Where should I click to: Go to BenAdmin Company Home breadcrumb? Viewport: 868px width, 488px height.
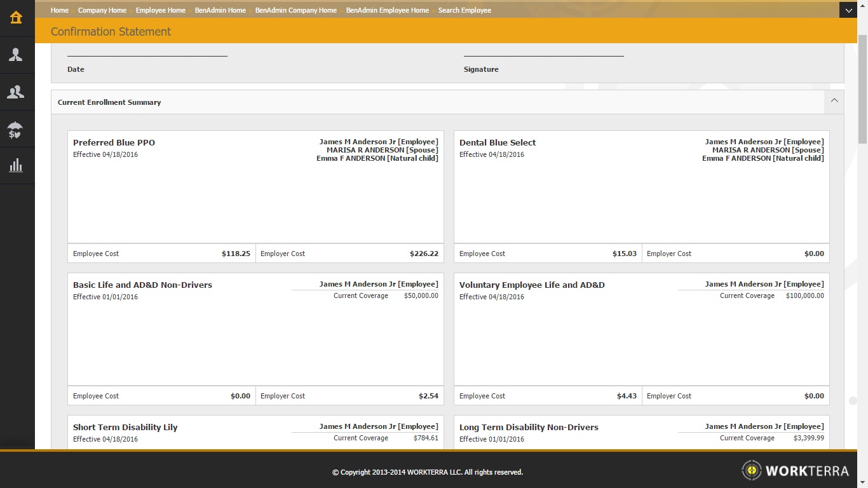pos(296,10)
